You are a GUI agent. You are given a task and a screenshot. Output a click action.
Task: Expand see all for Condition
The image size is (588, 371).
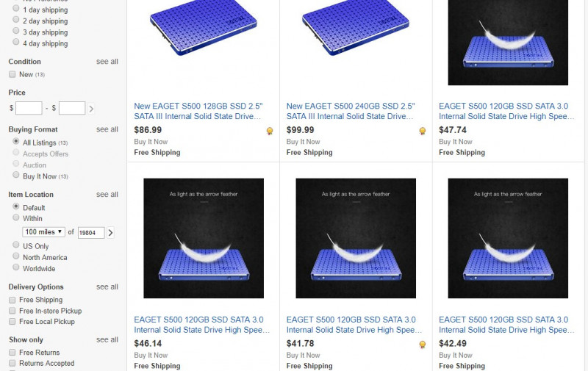point(107,62)
